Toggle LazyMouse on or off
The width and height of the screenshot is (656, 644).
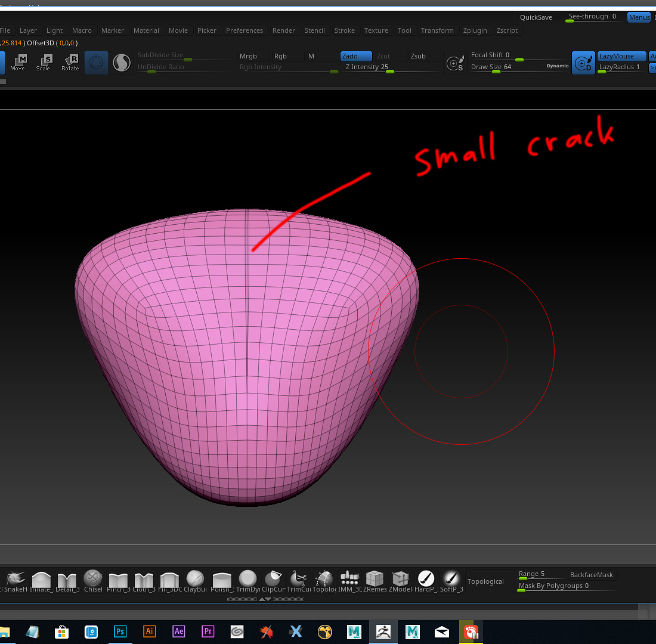pyautogui.click(x=621, y=56)
